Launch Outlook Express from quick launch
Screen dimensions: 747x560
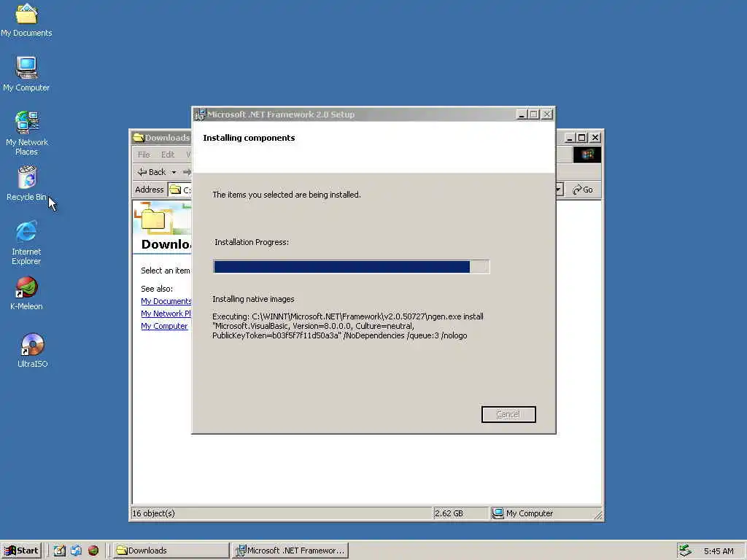click(76, 551)
